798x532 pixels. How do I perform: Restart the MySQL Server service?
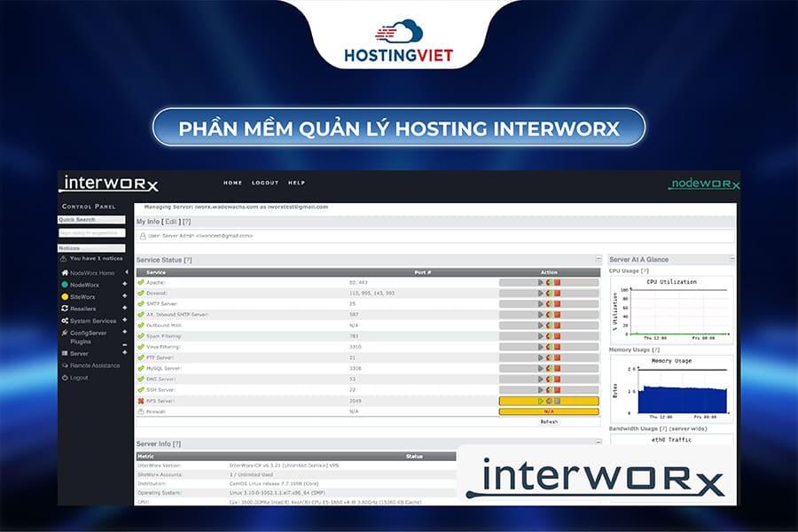tap(548, 366)
